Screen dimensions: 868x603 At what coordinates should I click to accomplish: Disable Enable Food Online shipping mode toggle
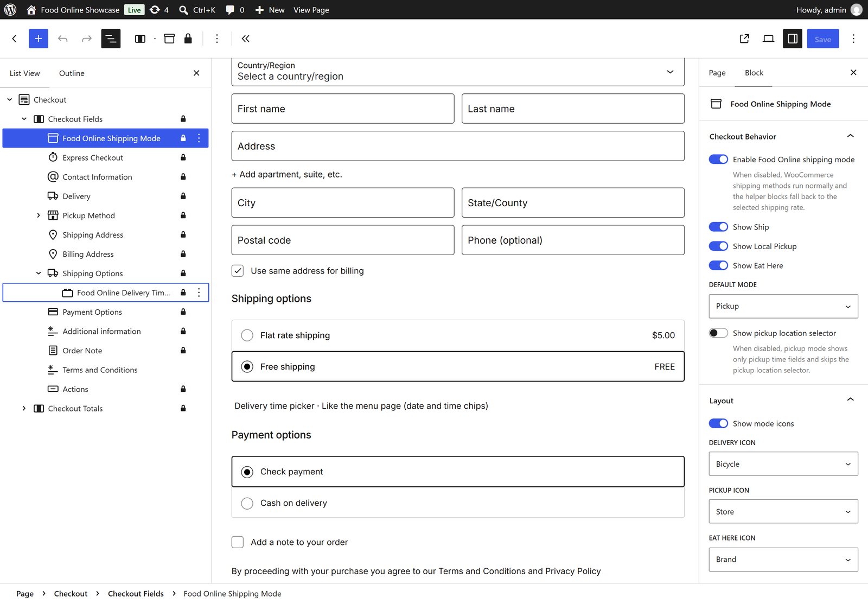coord(718,160)
